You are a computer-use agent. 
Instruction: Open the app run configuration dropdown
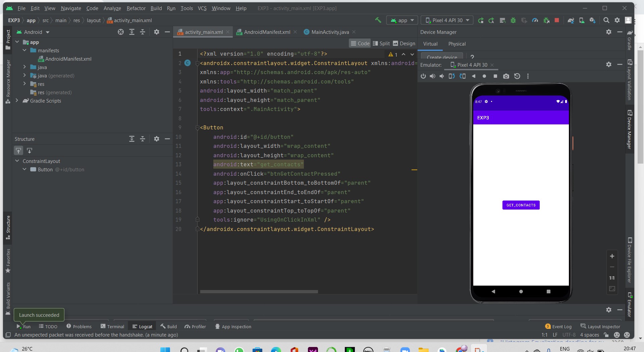point(401,20)
